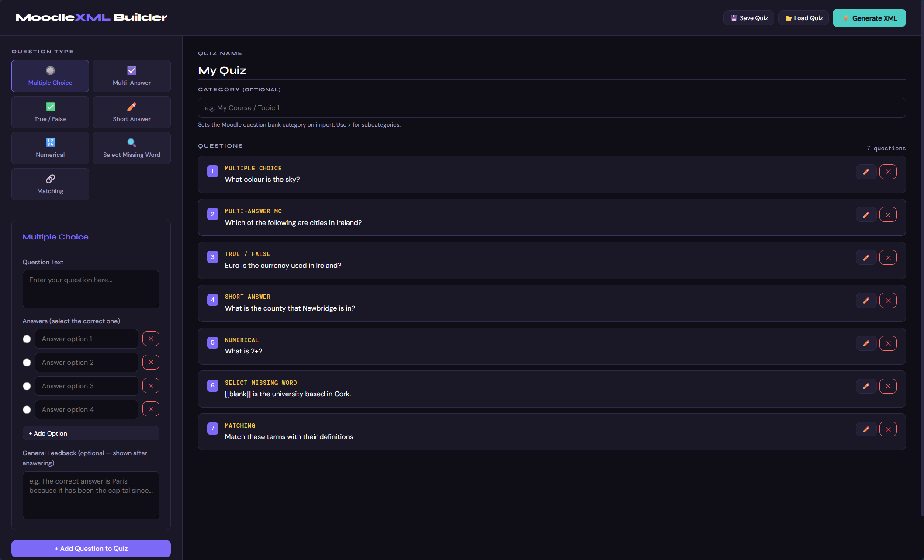Click into the Category input field
This screenshot has width=924, height=560.
[551, 108]
